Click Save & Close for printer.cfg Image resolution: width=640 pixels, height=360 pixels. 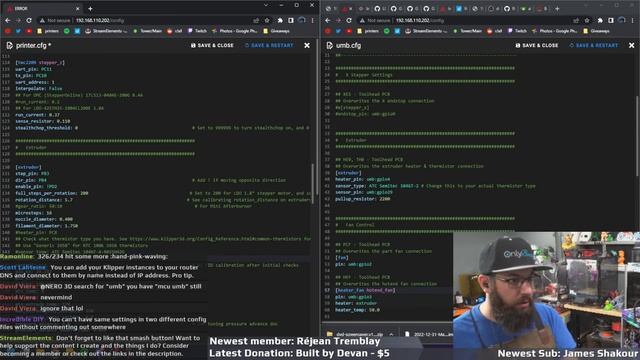212,45
